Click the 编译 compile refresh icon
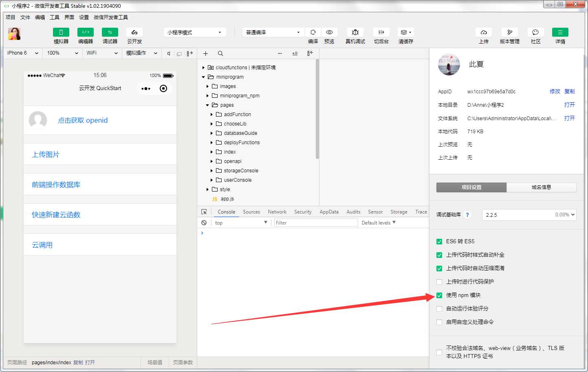The height and width of the screenshot is (372, 588). [313, 32]
